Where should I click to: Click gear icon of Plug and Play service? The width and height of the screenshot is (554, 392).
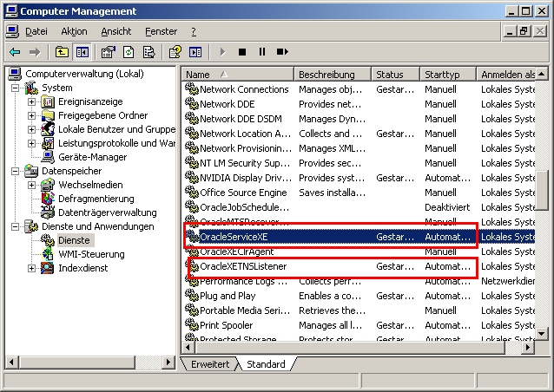click(192, 296)
